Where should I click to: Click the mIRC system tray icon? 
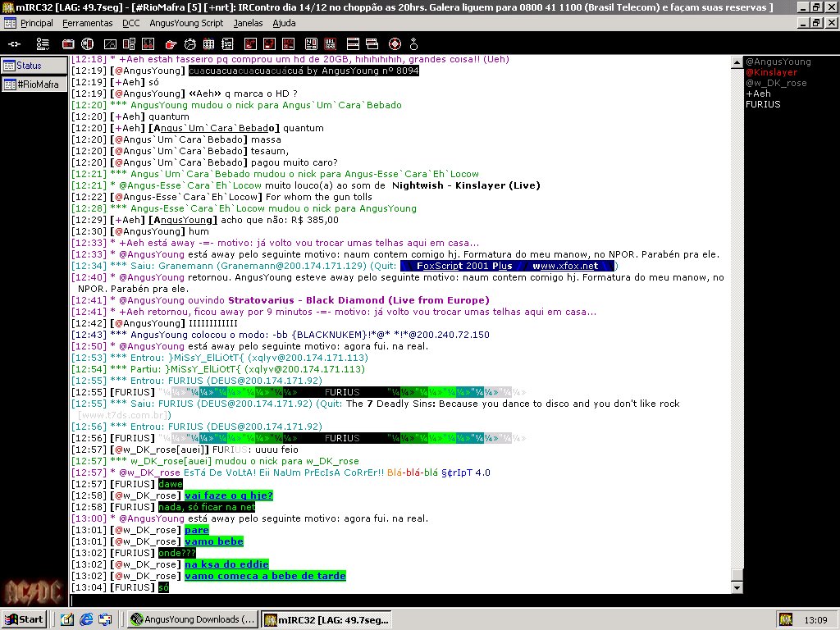coord(786,619)
